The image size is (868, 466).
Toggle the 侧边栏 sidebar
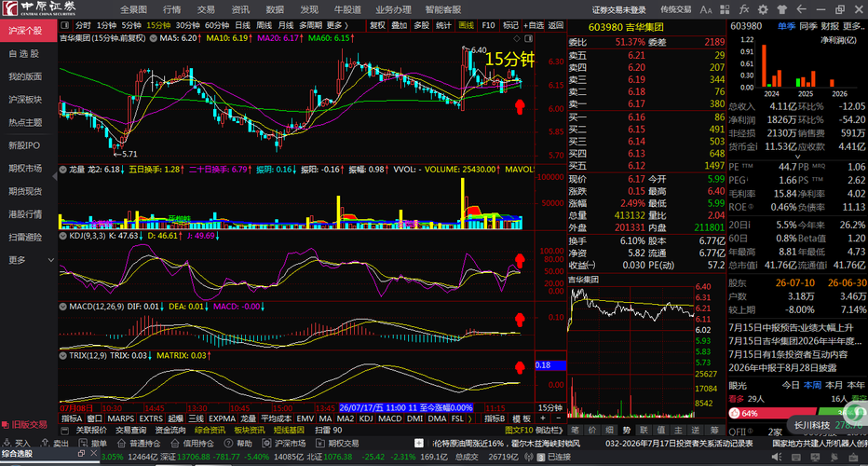click(x=549, y=430)
